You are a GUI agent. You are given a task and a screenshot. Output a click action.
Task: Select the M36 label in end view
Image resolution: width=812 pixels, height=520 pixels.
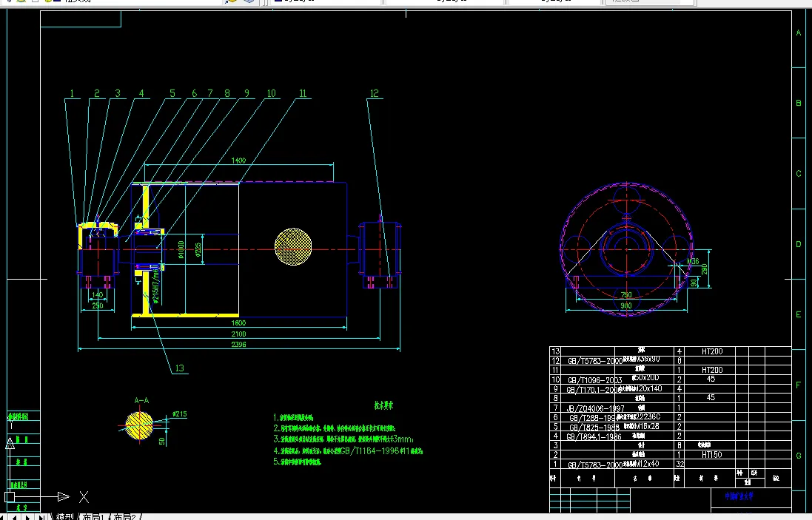[x=694, y=262]
